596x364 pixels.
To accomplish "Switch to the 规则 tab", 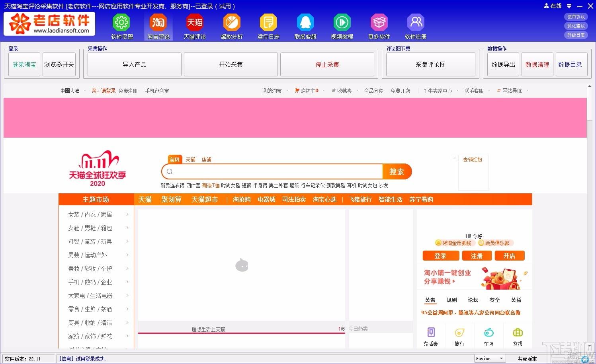I will tap(451, 300).
